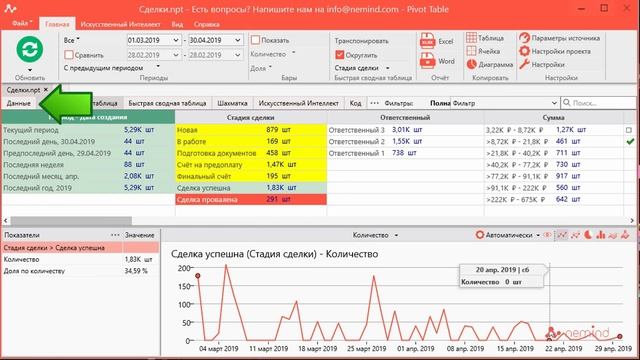
Task: Switch to the Шахматка tab
Action: (x=232, y=103)
